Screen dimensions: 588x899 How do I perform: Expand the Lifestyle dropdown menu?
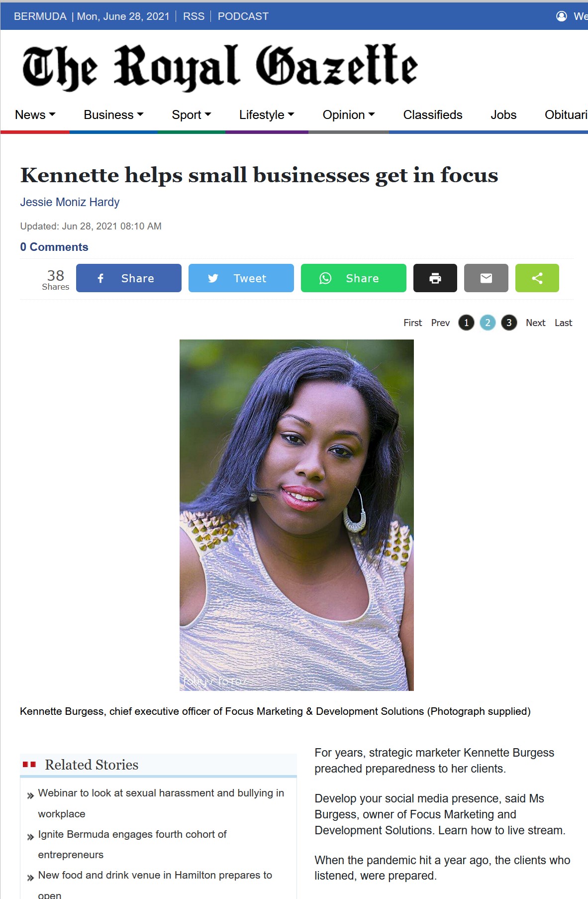[x=267, y=115]
